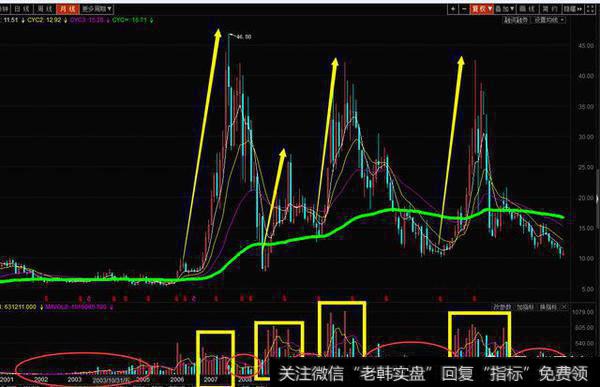Screen dimensions: 600x387
Task: Select the minute (分钟) period tab
Action: click(x=4, y=8)
